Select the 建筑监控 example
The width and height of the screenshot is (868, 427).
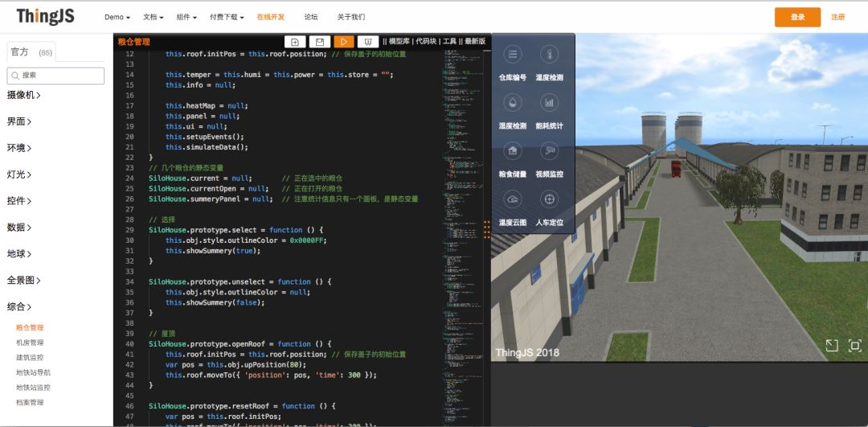point(30,358)
